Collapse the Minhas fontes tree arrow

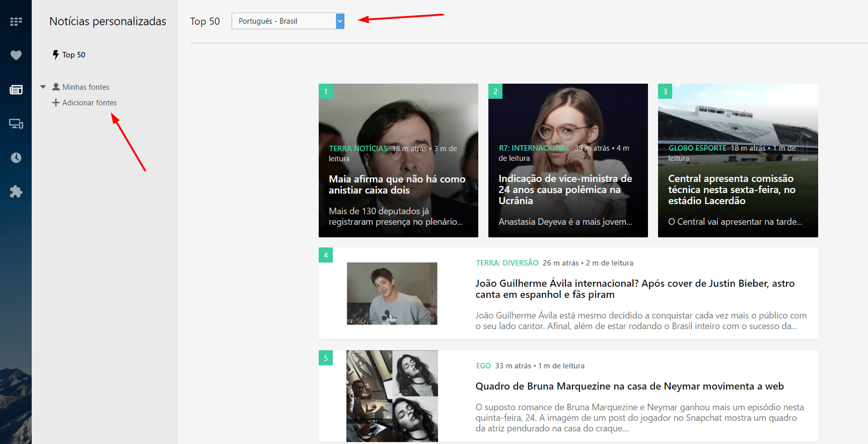tap(43, 87)
